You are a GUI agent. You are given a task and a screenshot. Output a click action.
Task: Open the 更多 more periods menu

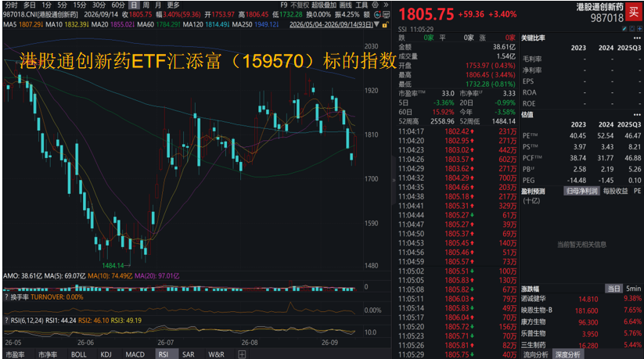173,5
